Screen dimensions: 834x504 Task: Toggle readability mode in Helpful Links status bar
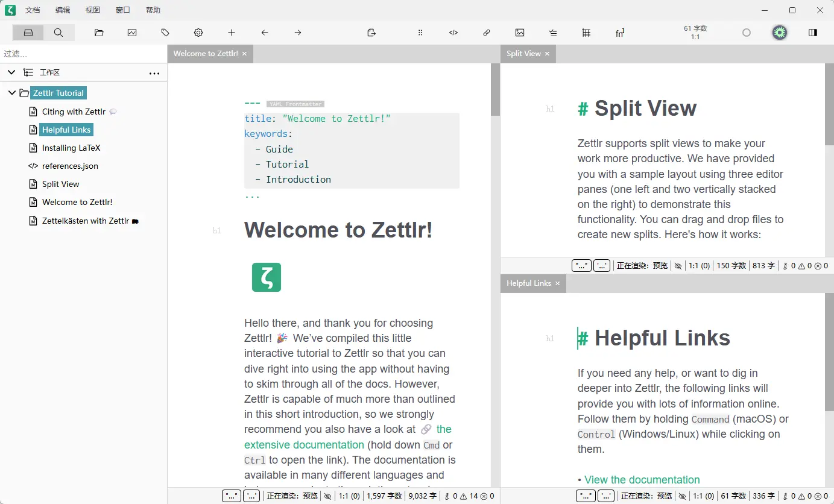point(682,496)
